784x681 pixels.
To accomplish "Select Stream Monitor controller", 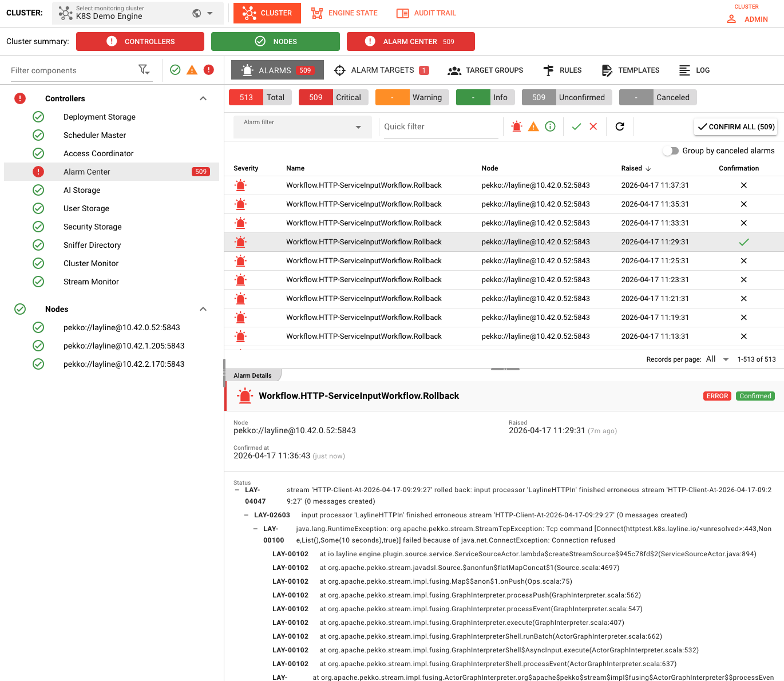I will pyautogui.click(x=91, y=282).
